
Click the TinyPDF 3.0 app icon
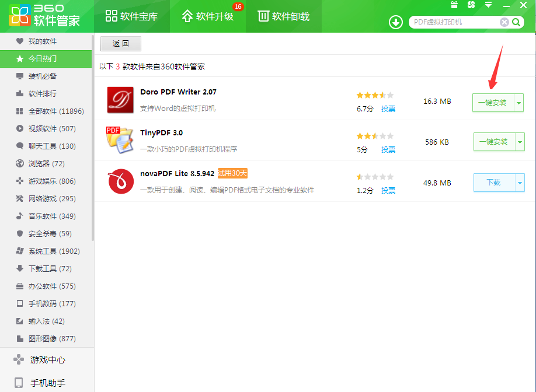pyautogui.click(x=120, y=140)
